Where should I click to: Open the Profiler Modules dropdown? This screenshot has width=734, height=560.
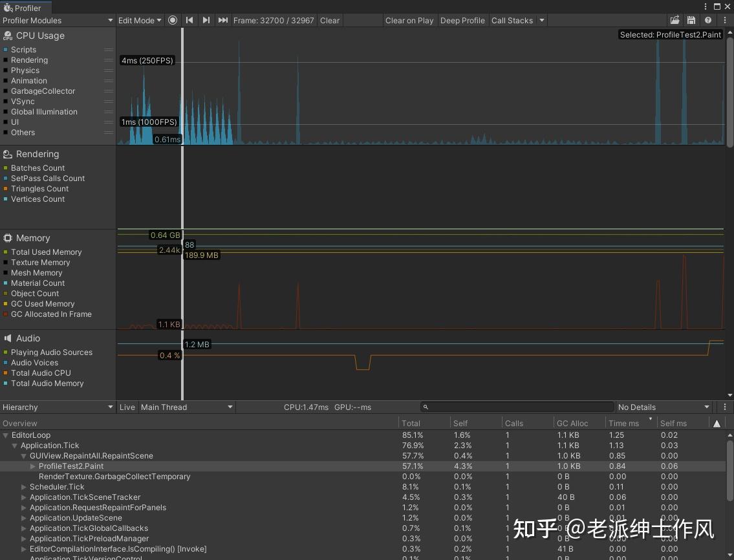click(57, 20)
